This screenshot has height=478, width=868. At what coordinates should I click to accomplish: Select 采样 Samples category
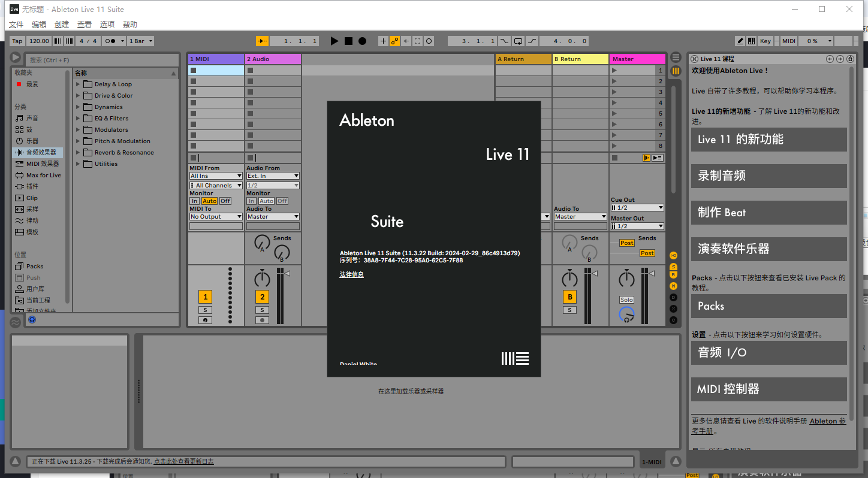[32, 209]
